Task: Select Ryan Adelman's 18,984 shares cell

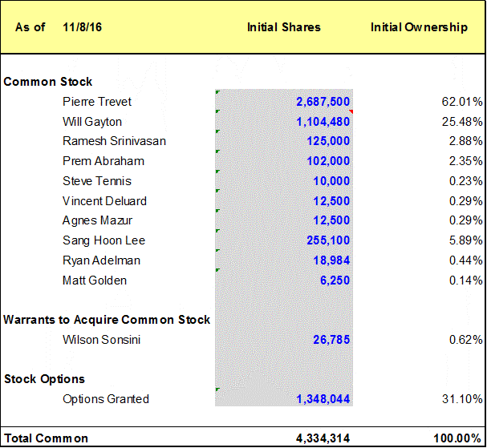Action: (331, 260)
